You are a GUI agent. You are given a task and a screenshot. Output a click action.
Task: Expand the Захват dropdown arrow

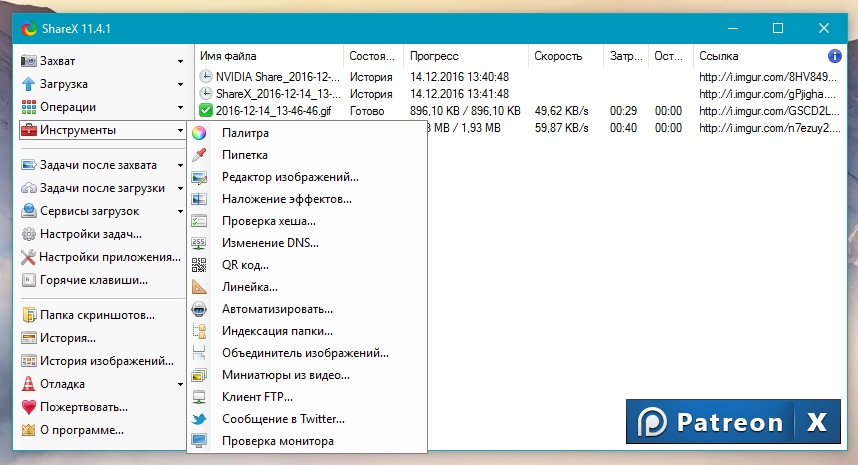point(180,61)
